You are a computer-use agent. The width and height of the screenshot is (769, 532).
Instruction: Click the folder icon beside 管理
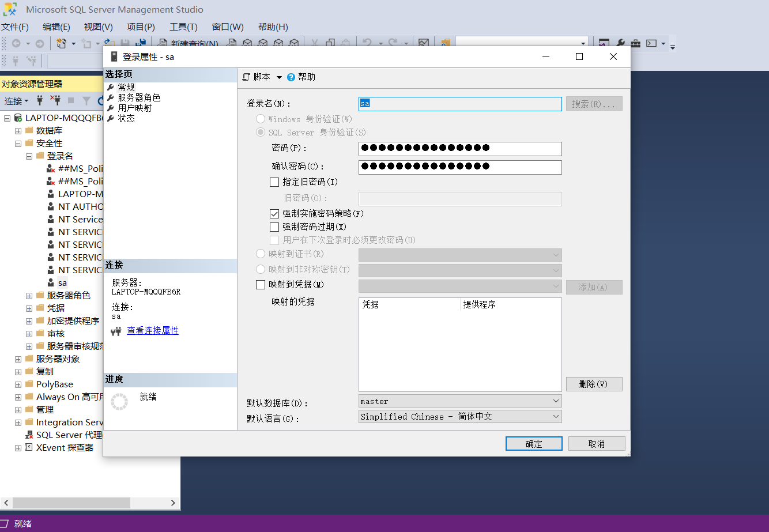tap(29, 409)
